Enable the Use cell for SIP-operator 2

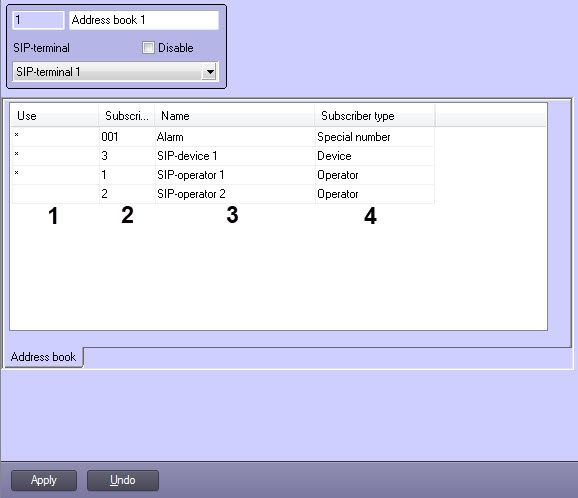click(55, 194)
